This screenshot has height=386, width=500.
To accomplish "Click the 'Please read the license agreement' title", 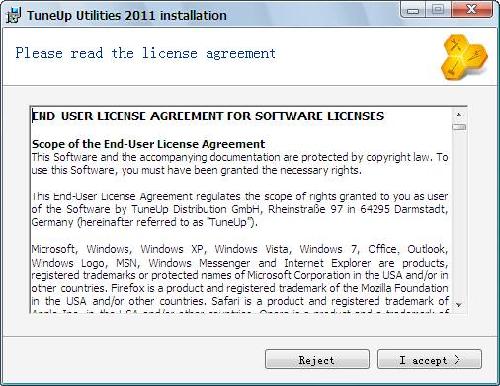I will 146,53.
